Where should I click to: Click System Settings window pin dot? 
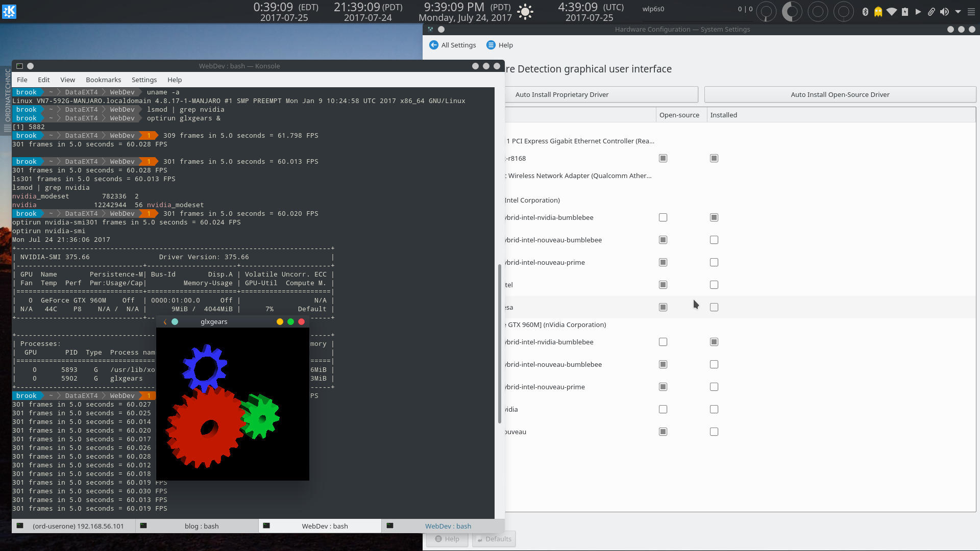tap(441, 29)
